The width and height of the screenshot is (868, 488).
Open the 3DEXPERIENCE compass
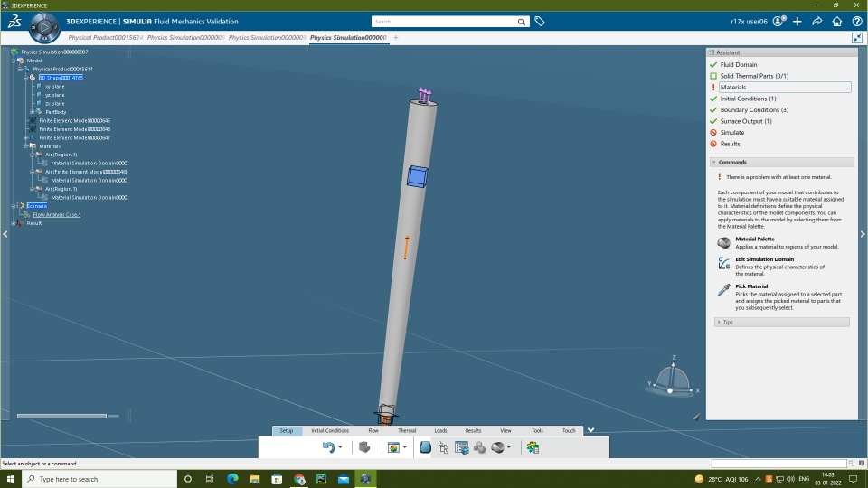click(x=44, y=27)
